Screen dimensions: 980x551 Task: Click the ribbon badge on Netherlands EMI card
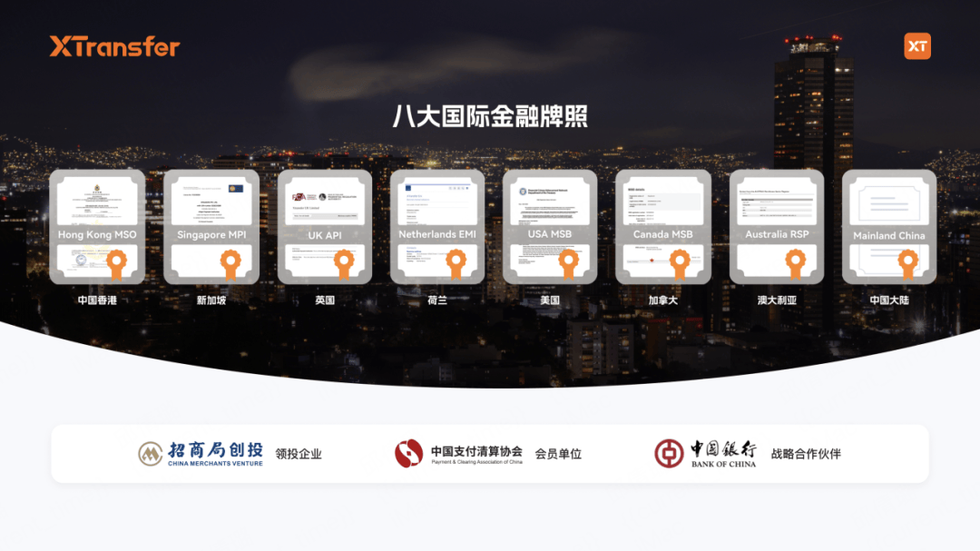(x=456, y=264)
